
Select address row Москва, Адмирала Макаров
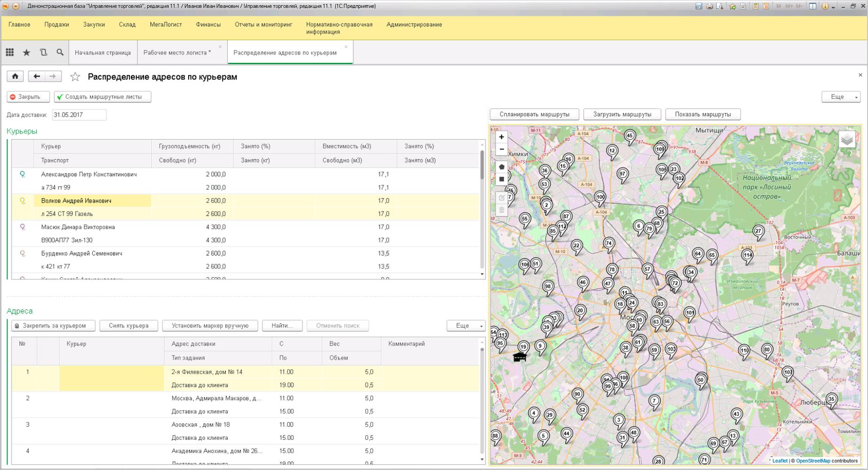[245, 405]
